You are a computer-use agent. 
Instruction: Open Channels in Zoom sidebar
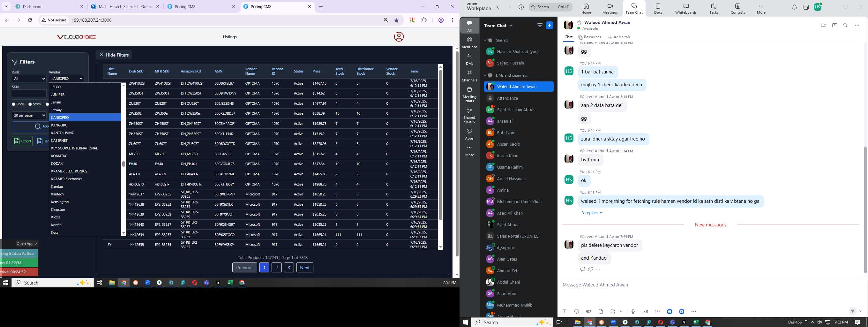point(469,76)
